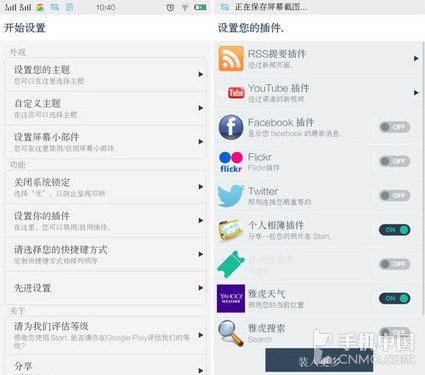Tap the personal album folder icon
The width and height of the screenshot is (425, 375).
[230, 230]
